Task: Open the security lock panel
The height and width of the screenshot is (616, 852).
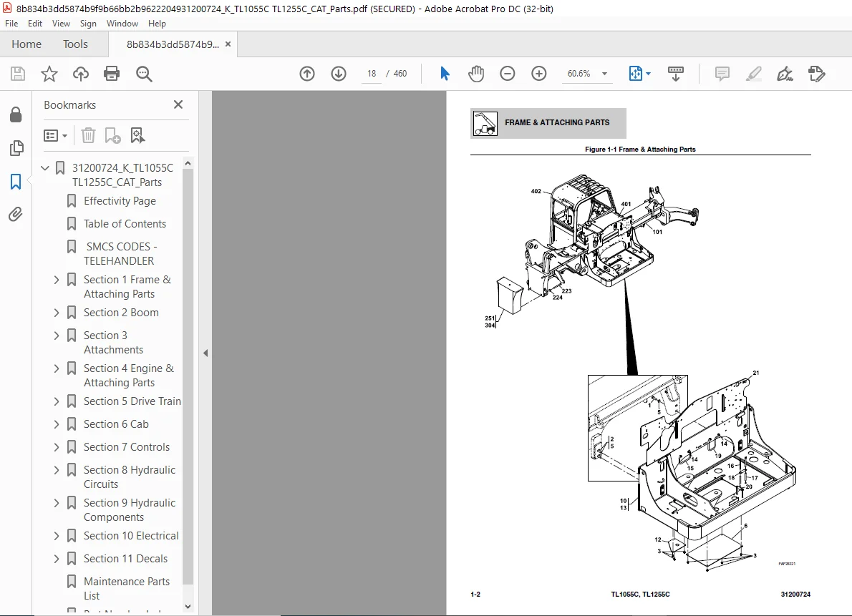Action: (x=16, y=114)
